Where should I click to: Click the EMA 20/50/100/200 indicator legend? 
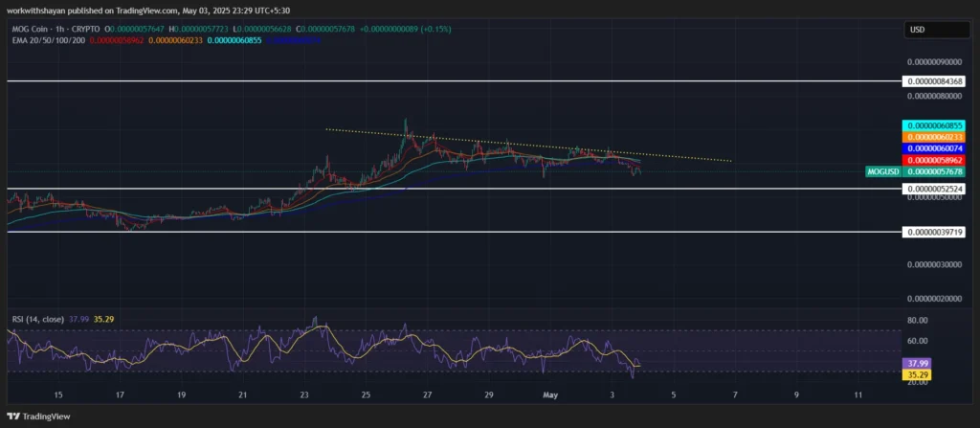click(x=49, y=40)
